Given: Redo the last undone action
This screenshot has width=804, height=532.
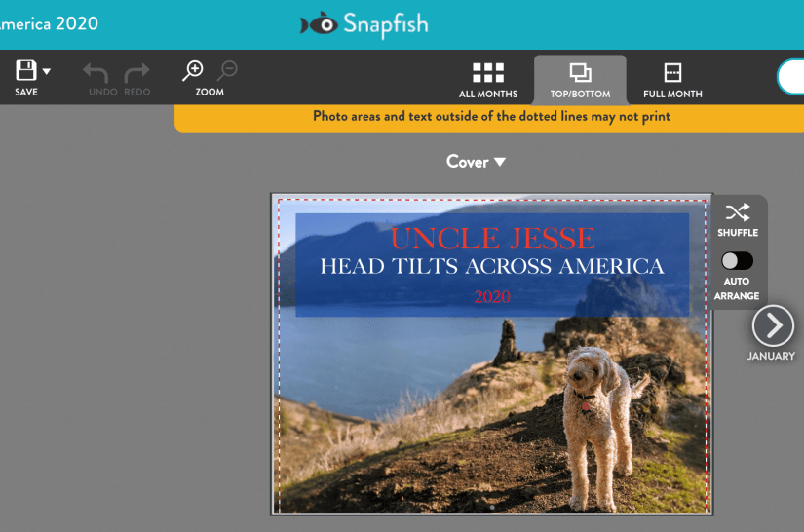Looking at the screenshot, I should pyautogui.click(x=137, y=73).
